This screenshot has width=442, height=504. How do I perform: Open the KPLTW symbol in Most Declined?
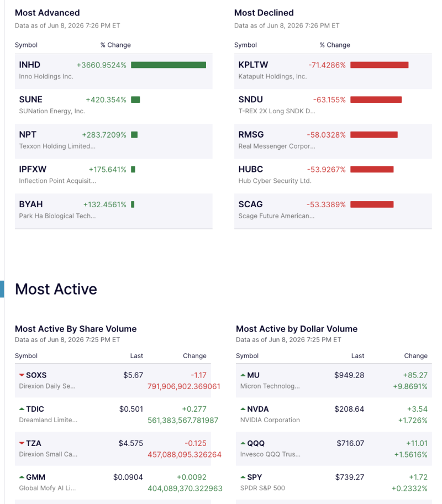click(253, 65)
